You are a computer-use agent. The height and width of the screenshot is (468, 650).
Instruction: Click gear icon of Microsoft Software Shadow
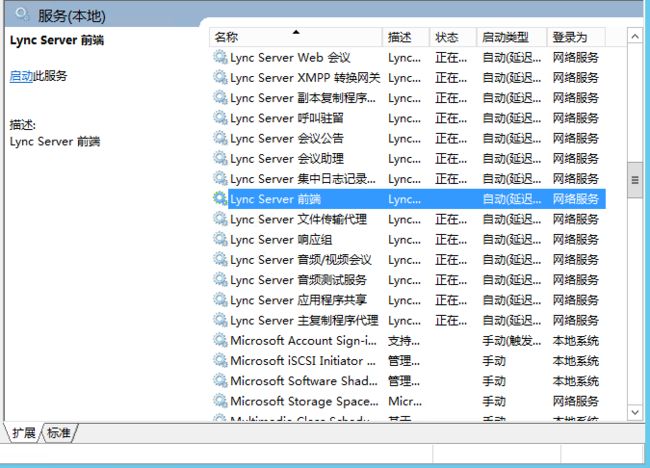(220, 381)
